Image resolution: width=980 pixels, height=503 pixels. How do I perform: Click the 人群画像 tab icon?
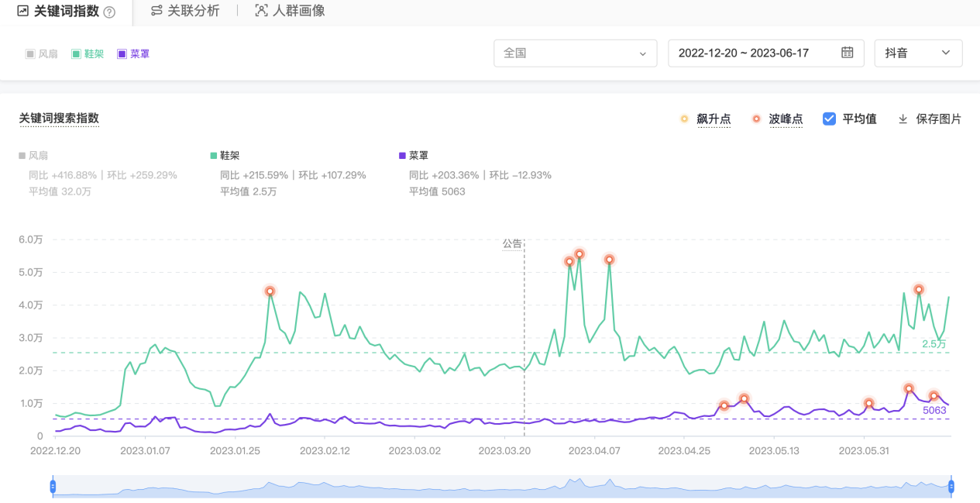(262, 11)
